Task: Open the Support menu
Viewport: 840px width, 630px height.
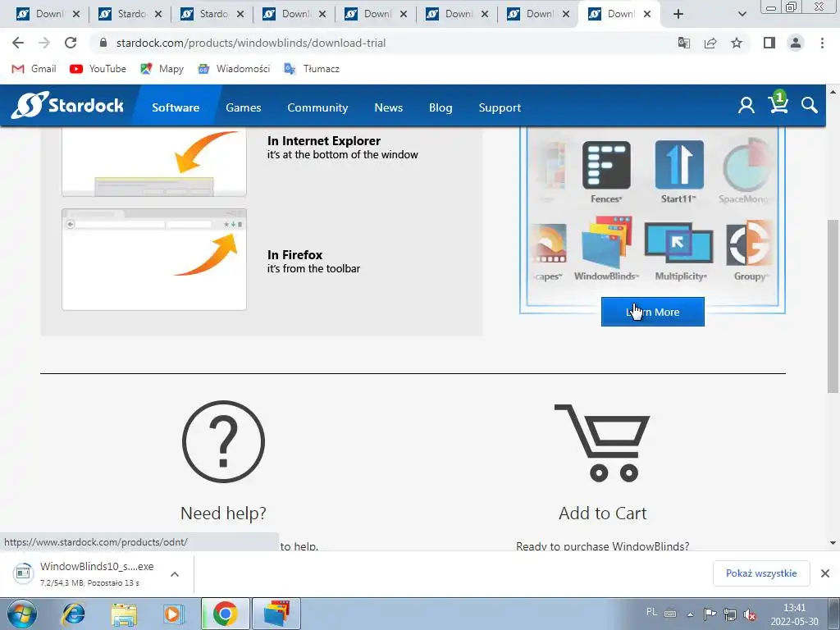Action: point(500,107)
